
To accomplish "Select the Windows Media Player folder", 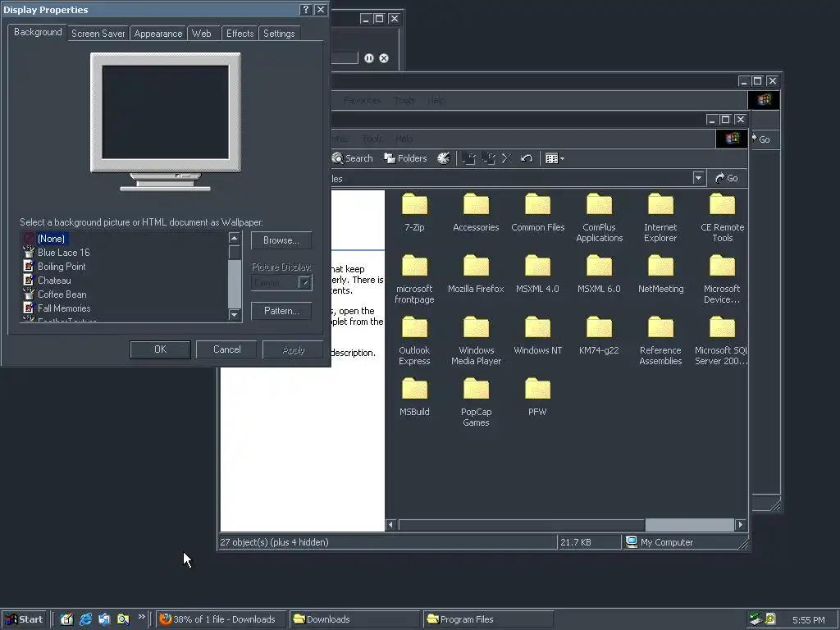I will coord(476,341).
